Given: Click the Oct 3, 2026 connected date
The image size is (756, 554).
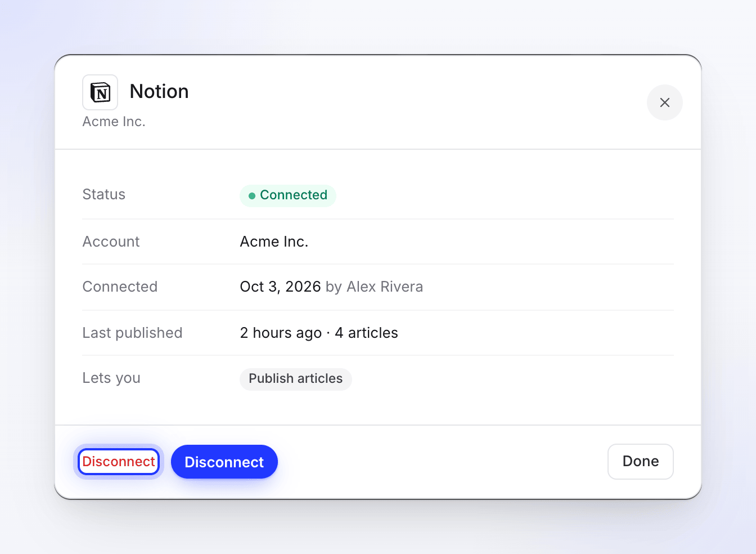Looking at the screenshot, I should click(x=281, y=287).
